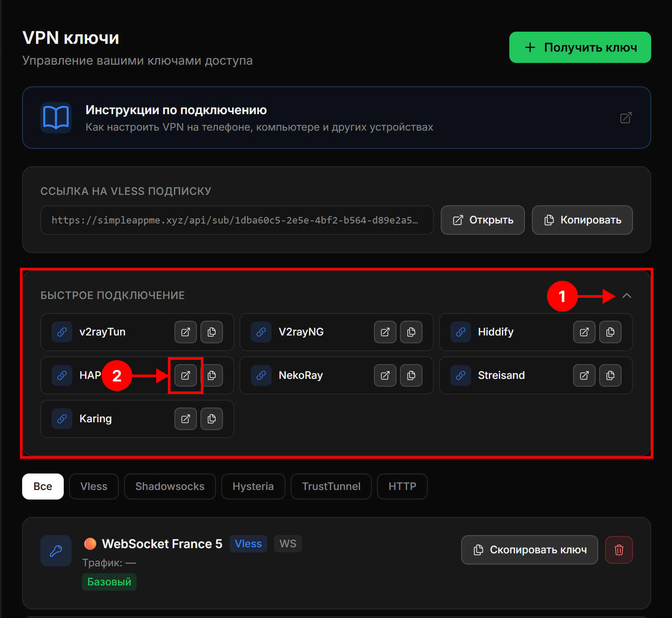Delete the WebSocket France 5 key

click(619, 550)
